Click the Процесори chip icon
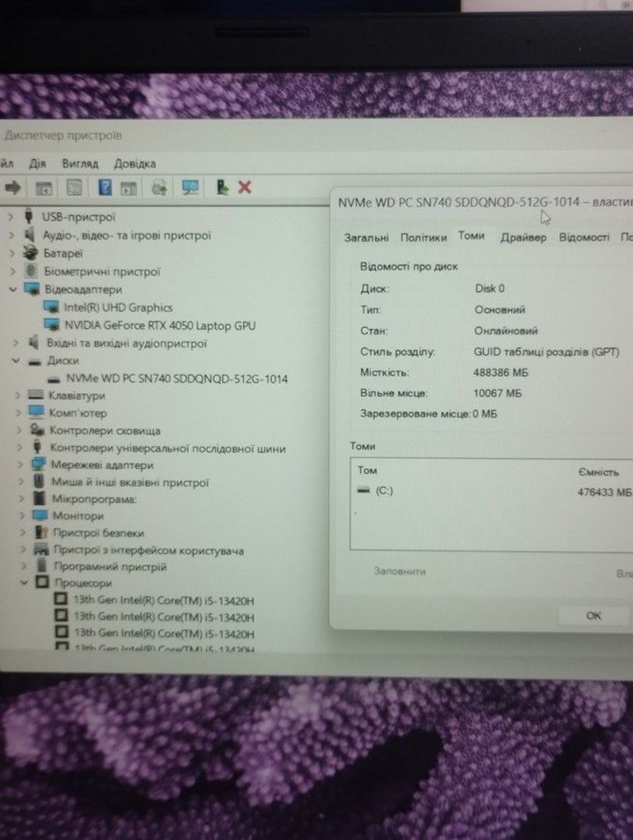 42,582
